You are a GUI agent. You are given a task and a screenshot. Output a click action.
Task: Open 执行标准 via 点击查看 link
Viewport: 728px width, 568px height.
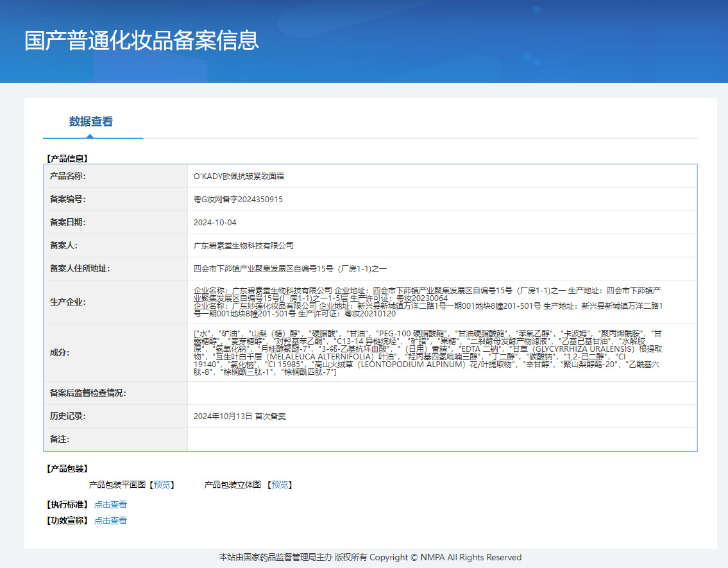point(110,505)
